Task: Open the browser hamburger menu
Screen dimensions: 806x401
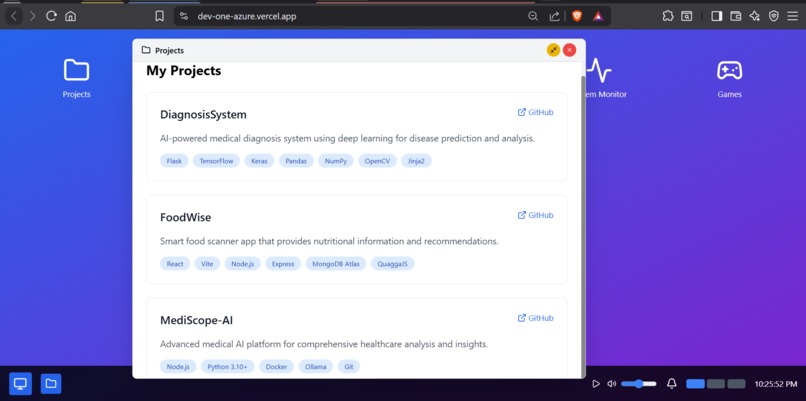Action: click(x=792, y=16)
